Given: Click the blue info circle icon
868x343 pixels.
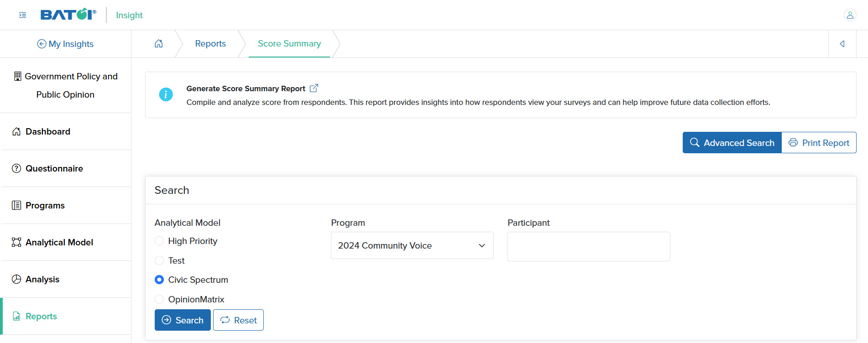Looking at the screenshot, I should click(166, 94).
